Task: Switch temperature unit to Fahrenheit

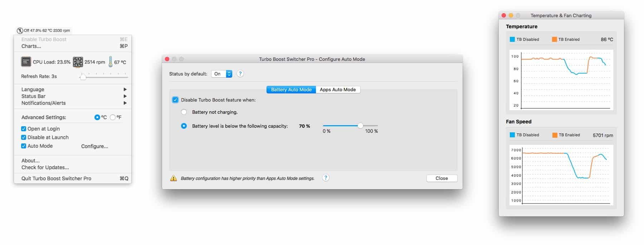Action: click(113, 117)
